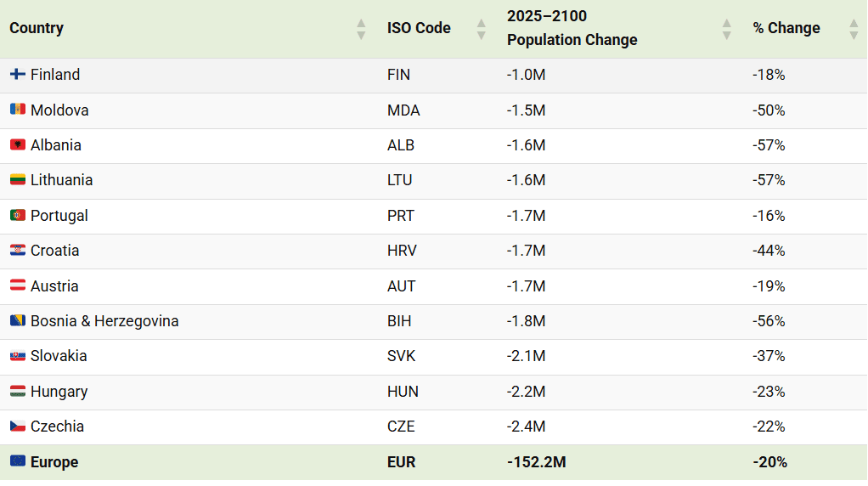The height and width of the screenshot is (486, 868).
Task: Sort by Population Change column arrows
Action: click(x=726, y=29)
